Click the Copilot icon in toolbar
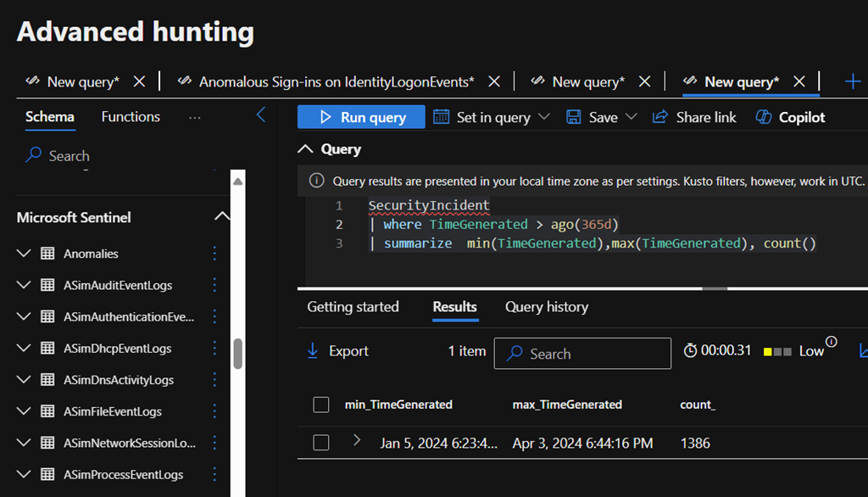Screen dimensions: 868x497 click(763, 117)
